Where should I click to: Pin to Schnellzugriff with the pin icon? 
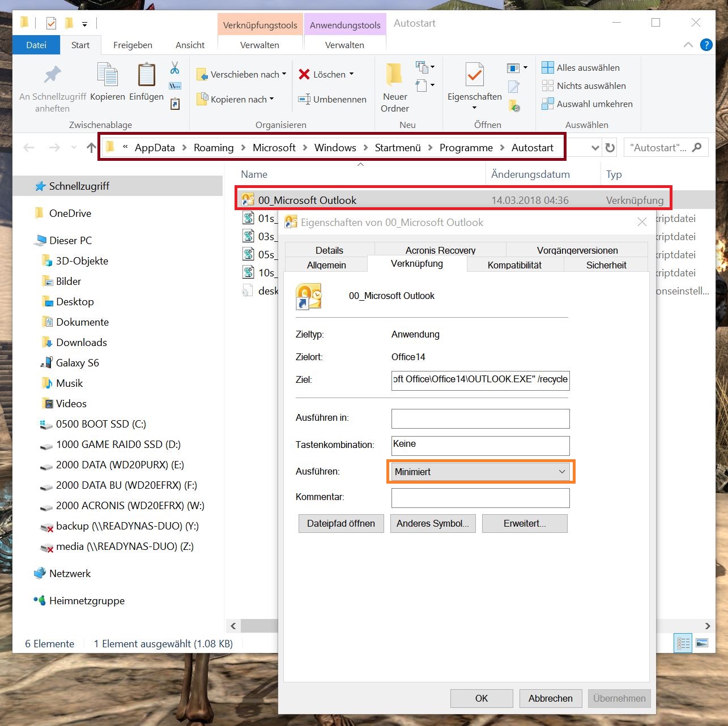pos(52,75)
